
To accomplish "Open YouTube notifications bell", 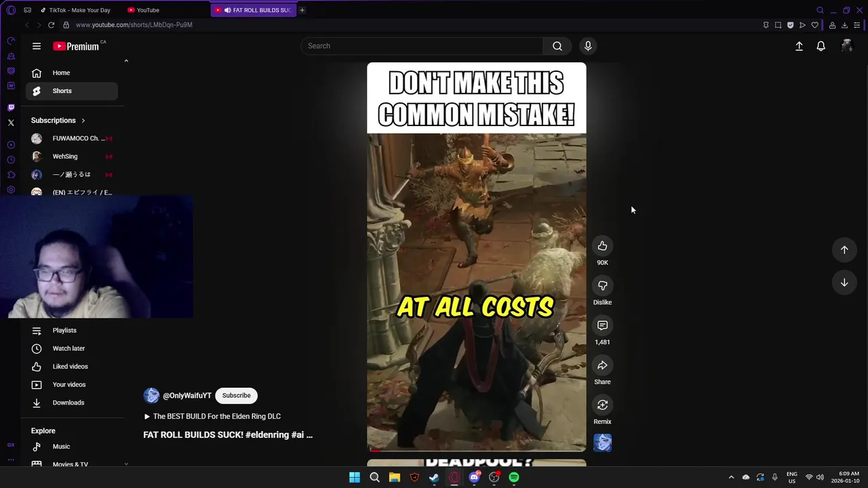I will click(x=821, y=46).
